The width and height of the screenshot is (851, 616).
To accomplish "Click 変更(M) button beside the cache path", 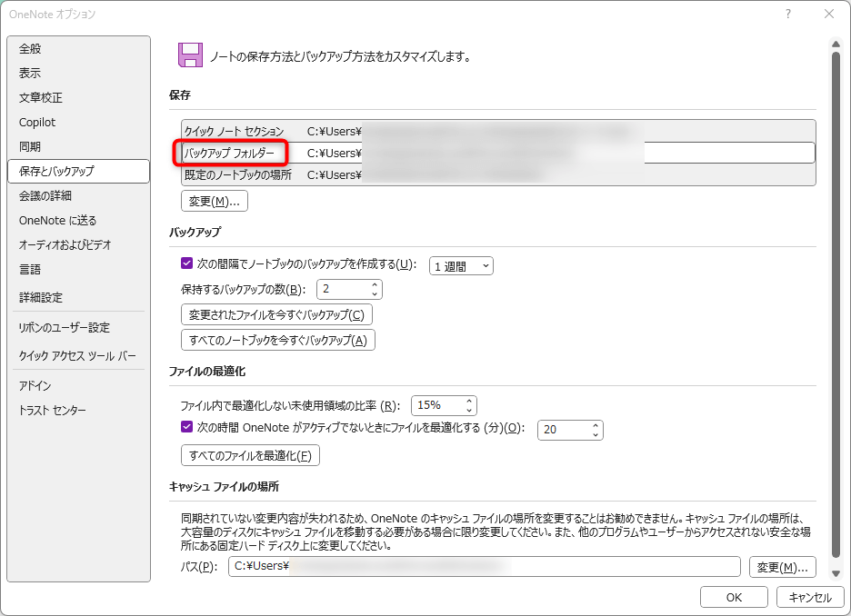I will (783, 567).
